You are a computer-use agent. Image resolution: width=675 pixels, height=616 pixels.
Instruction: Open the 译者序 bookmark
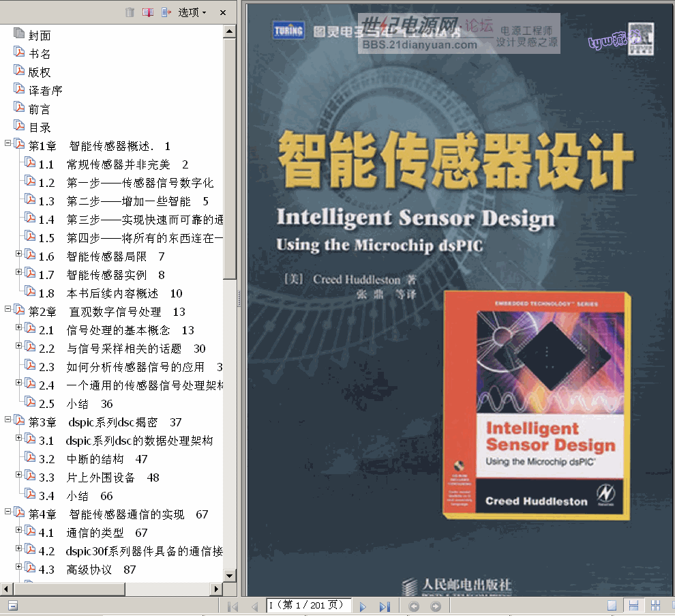point(45,91)
